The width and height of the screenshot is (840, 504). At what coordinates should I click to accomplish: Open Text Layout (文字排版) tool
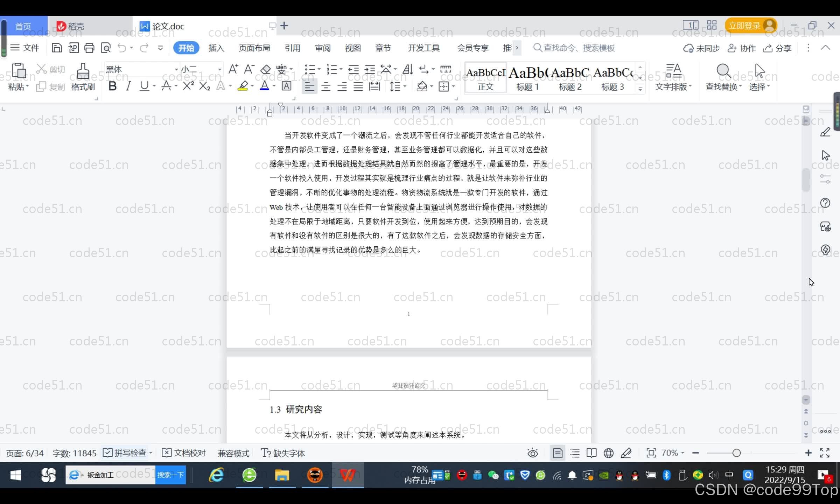[673, 77]
